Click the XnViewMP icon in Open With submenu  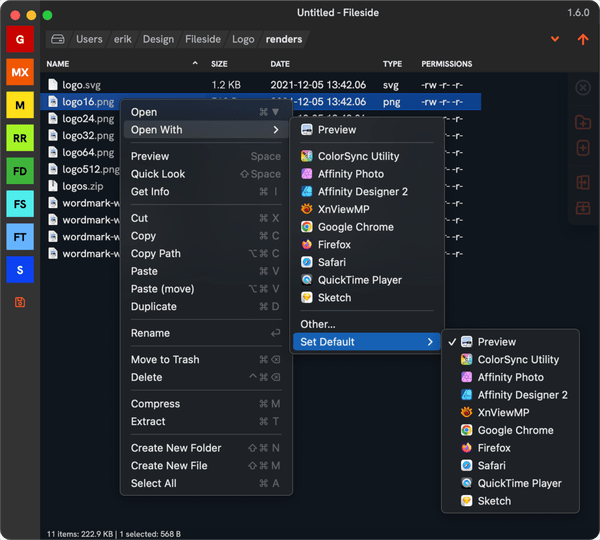[x=307, y=209]
